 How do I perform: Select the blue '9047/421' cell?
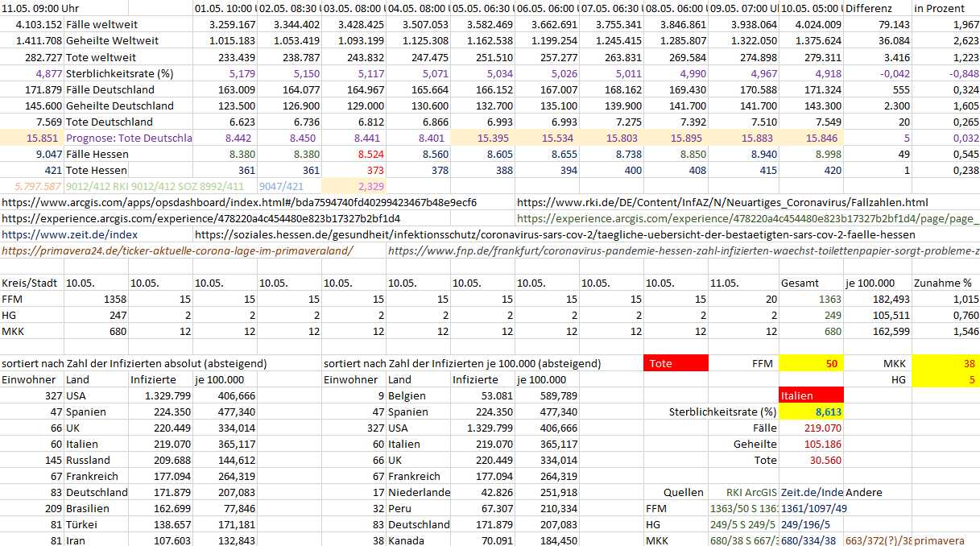pyautogui.click(x=281, y=186)
